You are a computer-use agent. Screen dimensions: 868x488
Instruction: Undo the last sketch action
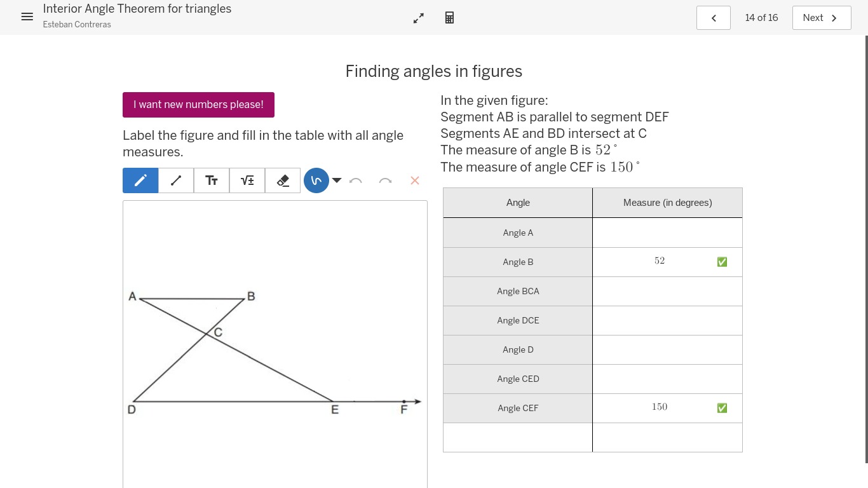[356, 180]
